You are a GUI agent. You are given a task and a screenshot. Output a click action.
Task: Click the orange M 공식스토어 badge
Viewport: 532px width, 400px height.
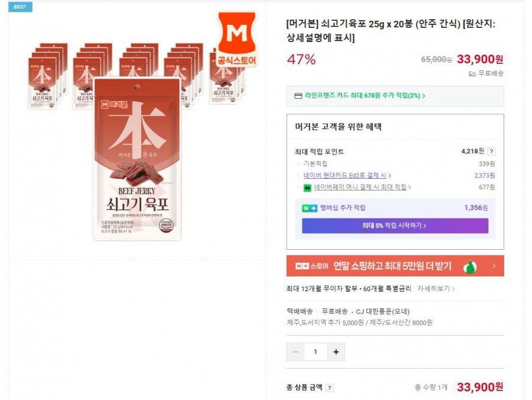point(237,38)
